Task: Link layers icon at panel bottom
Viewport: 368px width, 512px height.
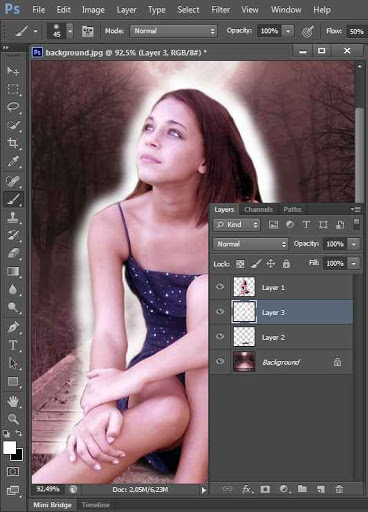Action: coord(227,489)
